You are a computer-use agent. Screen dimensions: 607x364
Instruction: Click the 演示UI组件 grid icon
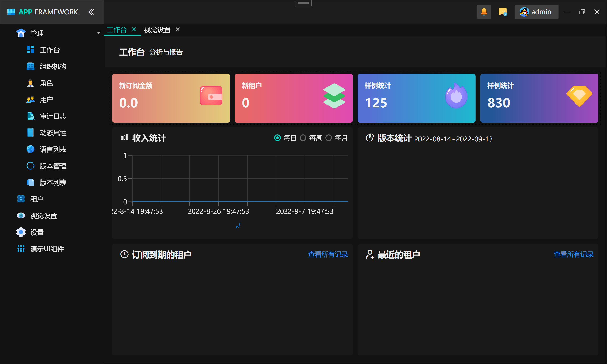pos(21,249)
